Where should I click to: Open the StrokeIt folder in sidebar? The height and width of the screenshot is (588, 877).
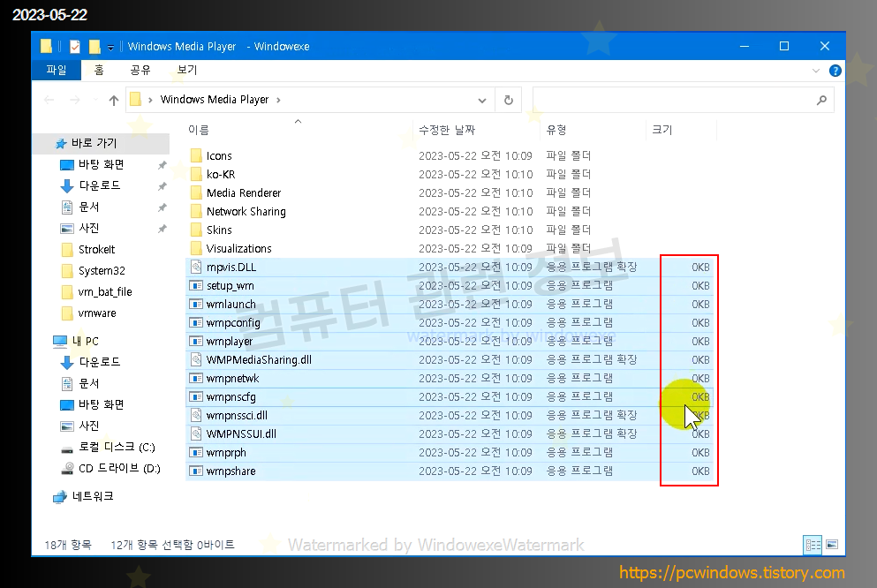97,249
